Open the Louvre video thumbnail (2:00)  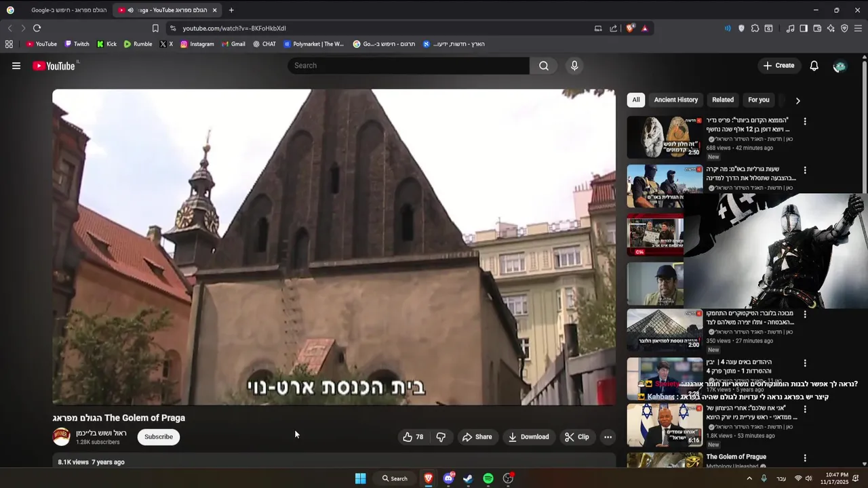pyautogui.click(x=665, y=330)
